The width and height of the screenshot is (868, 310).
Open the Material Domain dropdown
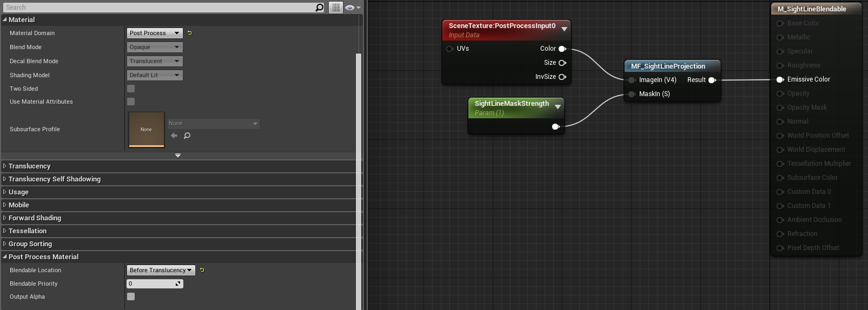click(x=155, y=33)
